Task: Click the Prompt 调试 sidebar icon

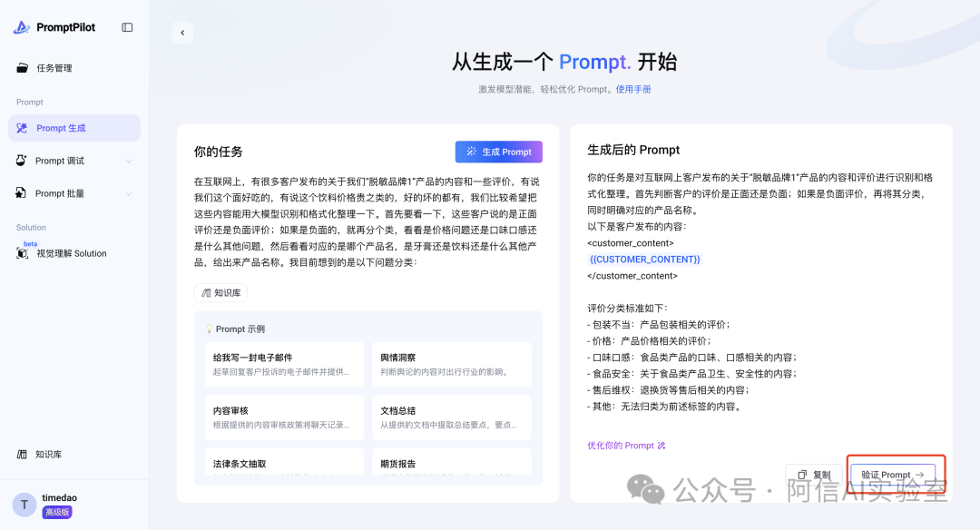Action: 21,161
